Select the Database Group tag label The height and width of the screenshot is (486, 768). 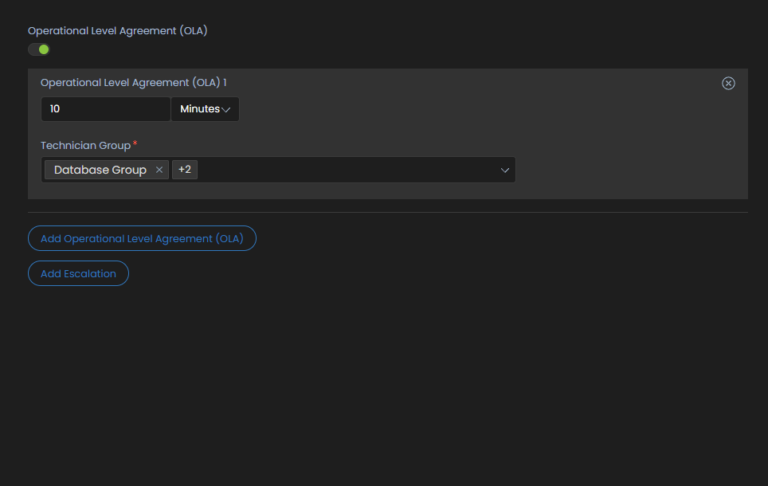pos(100,170)
